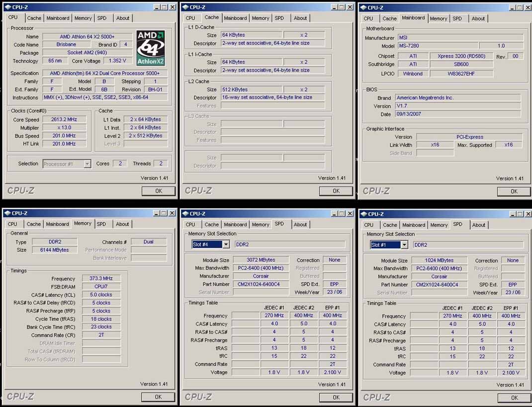
Task: Select CPU tab in the Slot #1 SPD window
Action: 369,225
